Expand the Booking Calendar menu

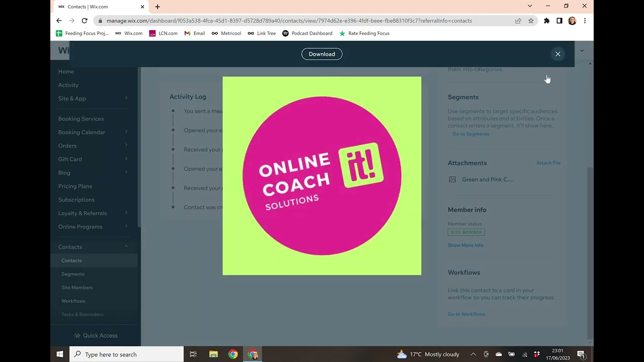(93, 132)
